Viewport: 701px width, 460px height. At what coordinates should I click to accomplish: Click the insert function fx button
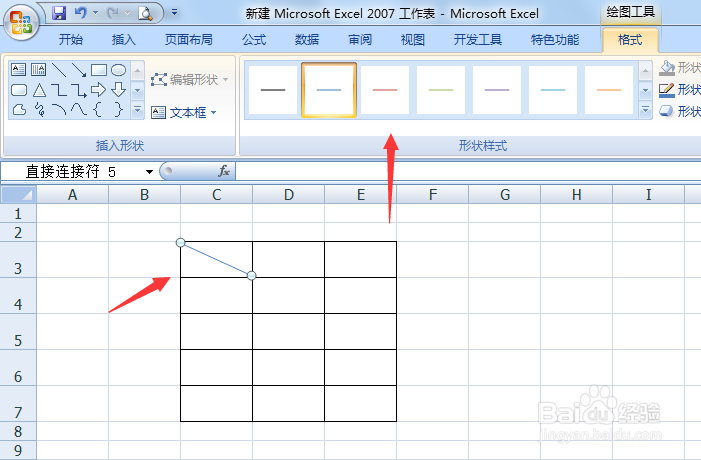click(x=224, y=171)
